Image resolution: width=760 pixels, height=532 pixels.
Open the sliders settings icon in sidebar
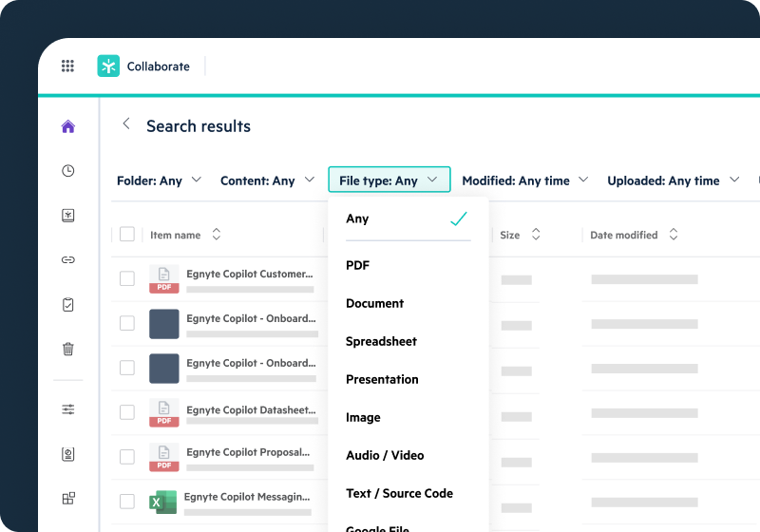click(67, 409)
